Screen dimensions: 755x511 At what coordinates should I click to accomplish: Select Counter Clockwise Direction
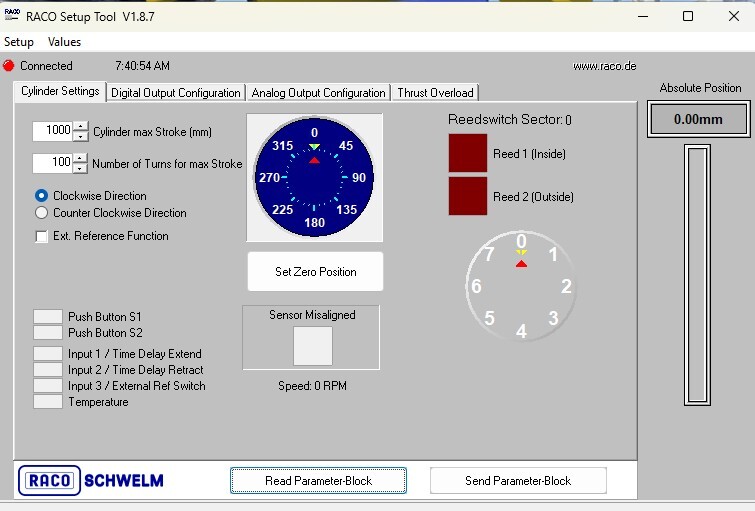point(41,212)
